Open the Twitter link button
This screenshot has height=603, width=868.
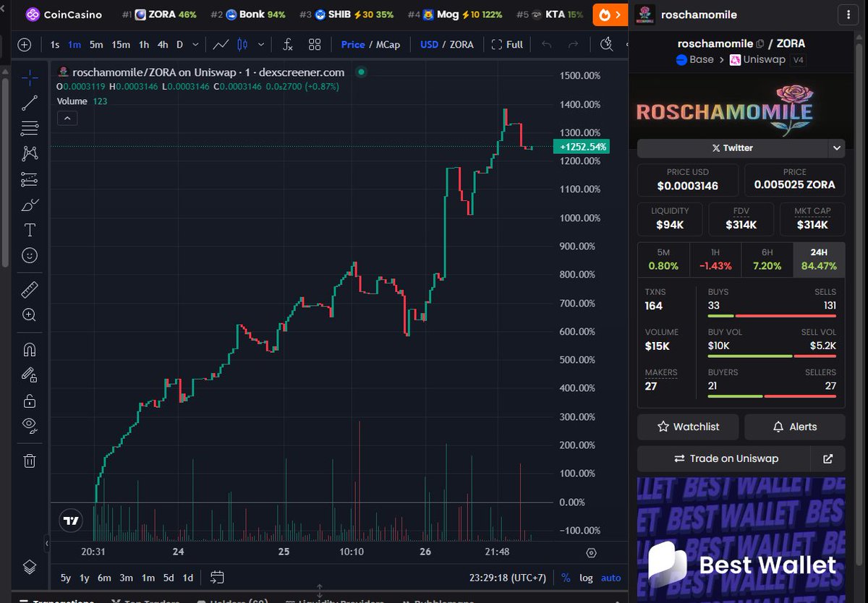732,147
